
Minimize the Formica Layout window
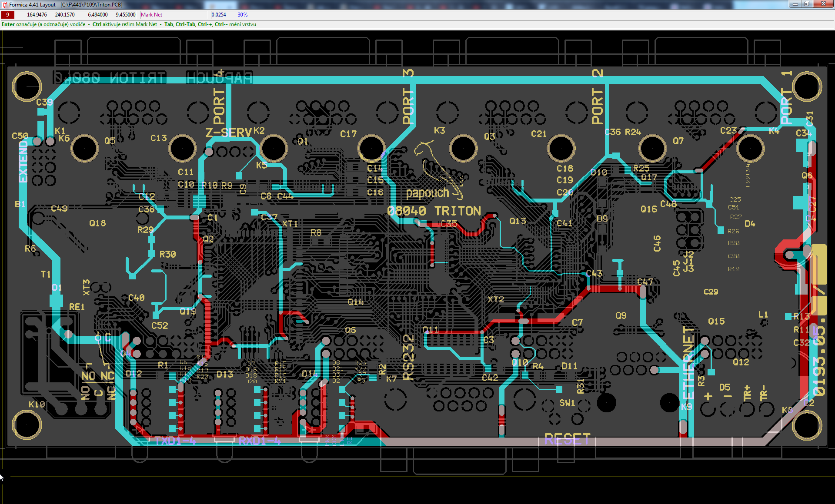pyautogui.click(x=795, y=4)
